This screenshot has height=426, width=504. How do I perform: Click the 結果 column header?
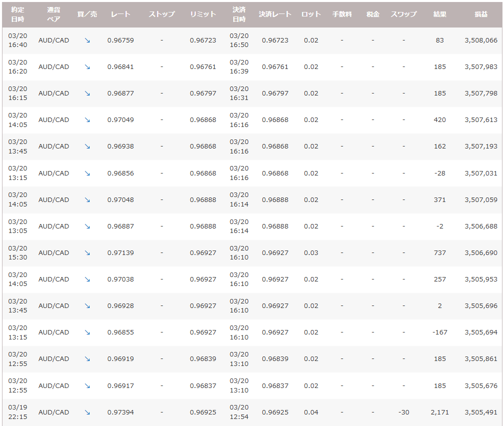[439, 14]
